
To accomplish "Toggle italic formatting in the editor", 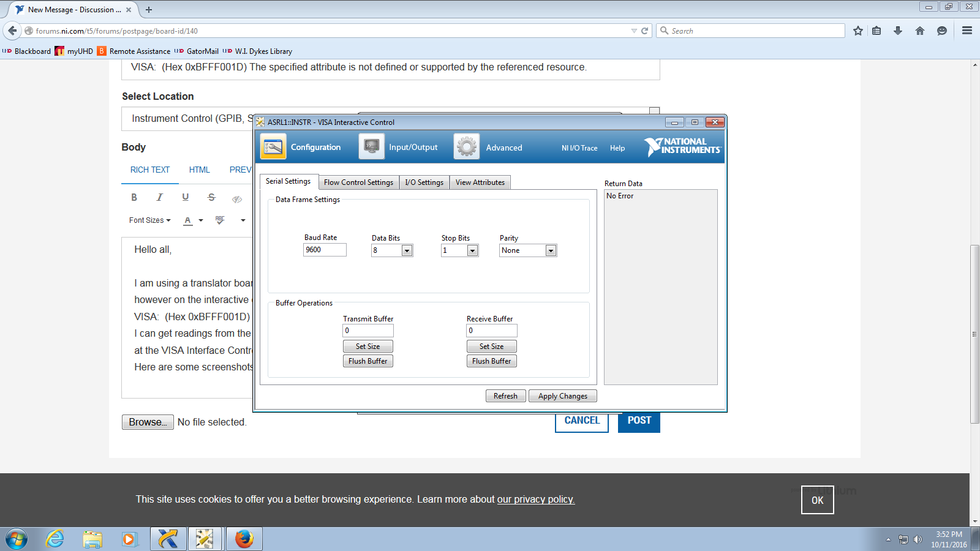I will pyautogui.click(x=160, y=197).
